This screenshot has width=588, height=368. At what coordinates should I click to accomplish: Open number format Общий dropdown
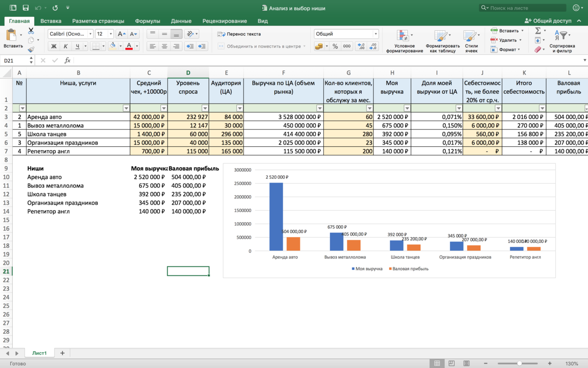tap(376, 34)
